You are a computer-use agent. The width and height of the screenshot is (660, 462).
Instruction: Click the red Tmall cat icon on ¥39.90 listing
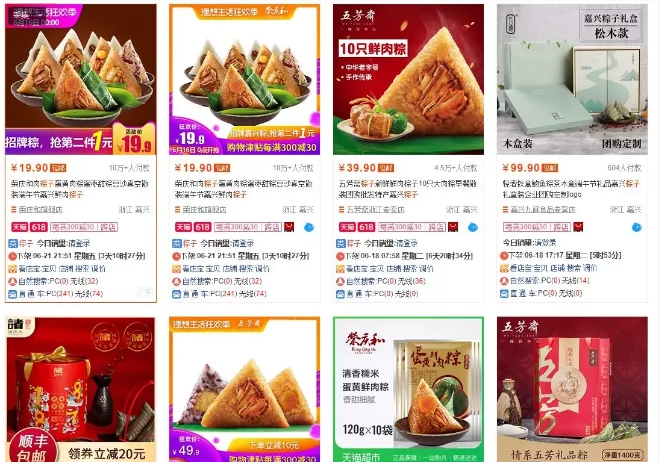point(453,227)
